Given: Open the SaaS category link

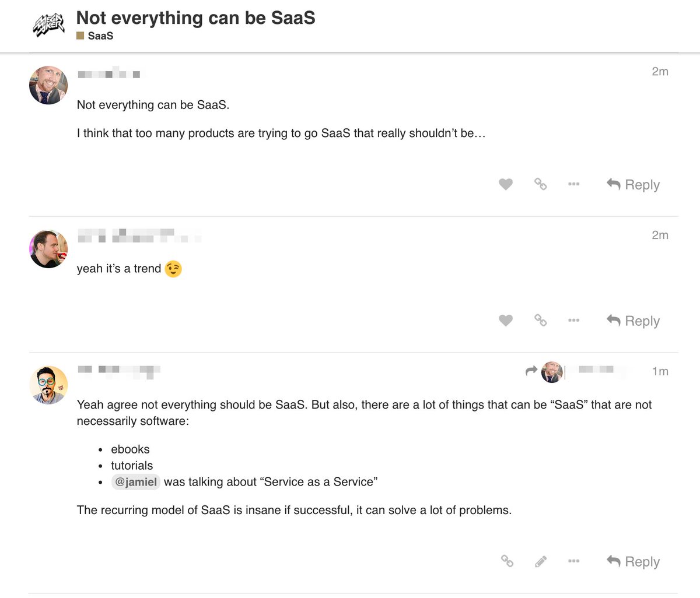Looking at the screenshot, I should point(100,36).
